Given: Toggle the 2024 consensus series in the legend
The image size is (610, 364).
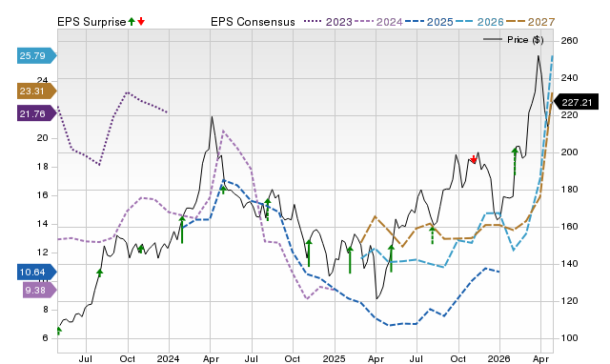Looking at the screenshot, I should (378, 22).
